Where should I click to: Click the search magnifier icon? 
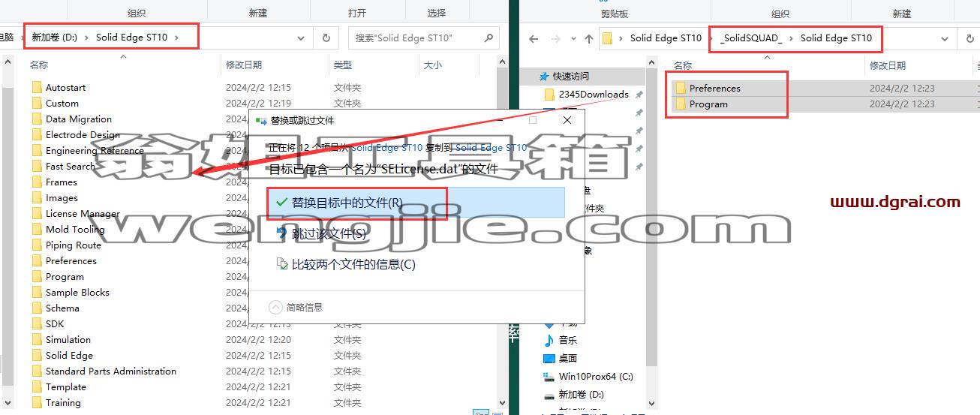[x=488, y=38]
